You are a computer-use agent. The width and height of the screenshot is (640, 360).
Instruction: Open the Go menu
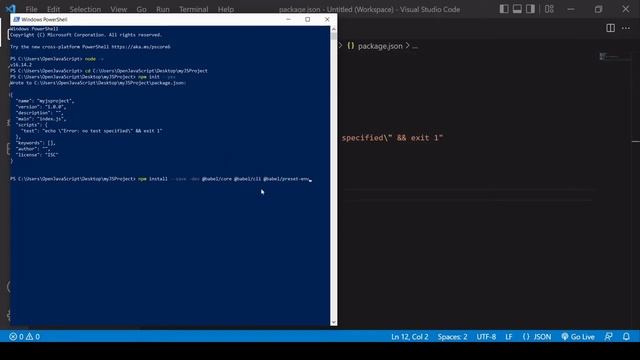[141, 9]
